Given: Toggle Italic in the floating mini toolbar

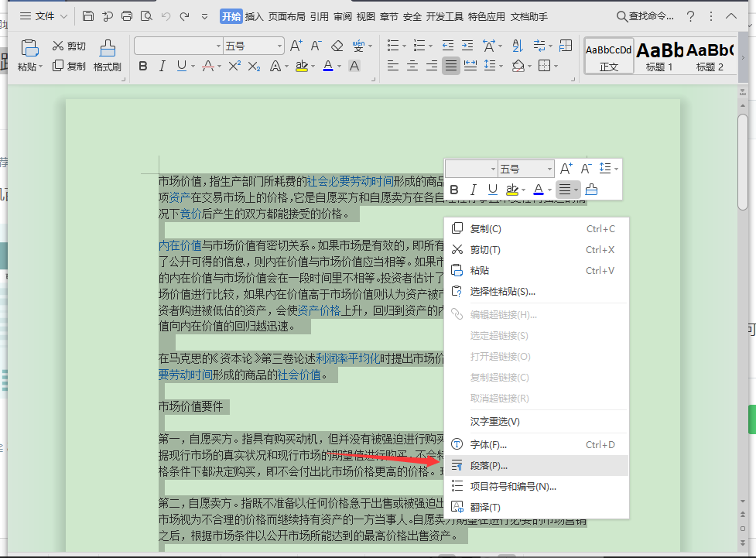Looking at the screenshot, I should pos(474,190).
